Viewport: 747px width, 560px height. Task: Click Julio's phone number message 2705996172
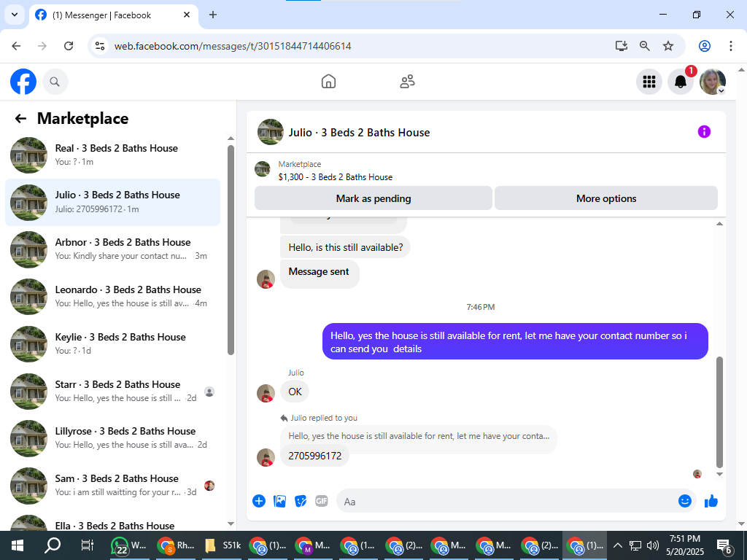pyautogui.click(x=315, y=456)
